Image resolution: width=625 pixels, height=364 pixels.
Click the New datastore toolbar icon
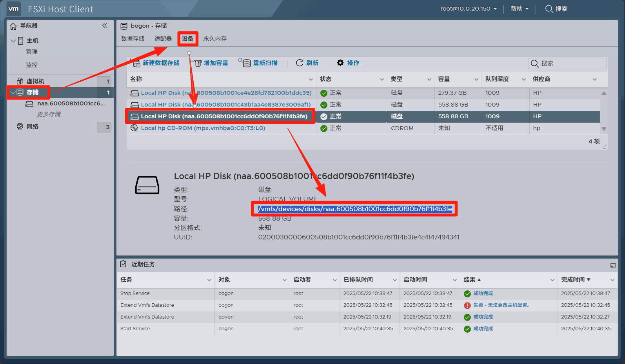point(135,63)
